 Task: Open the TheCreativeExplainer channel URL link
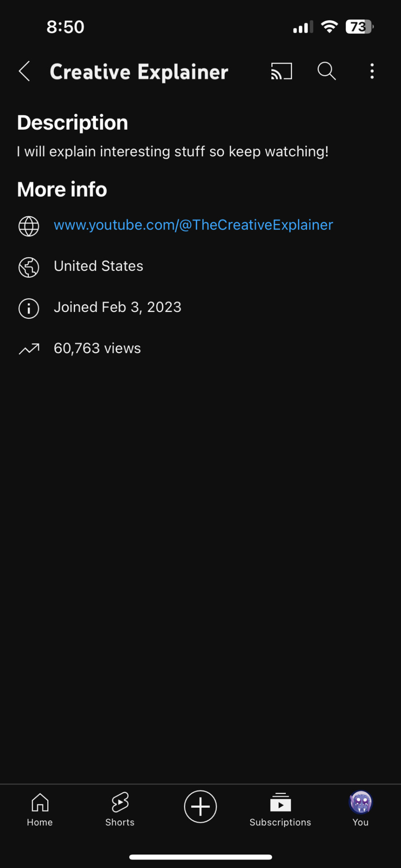193,225
